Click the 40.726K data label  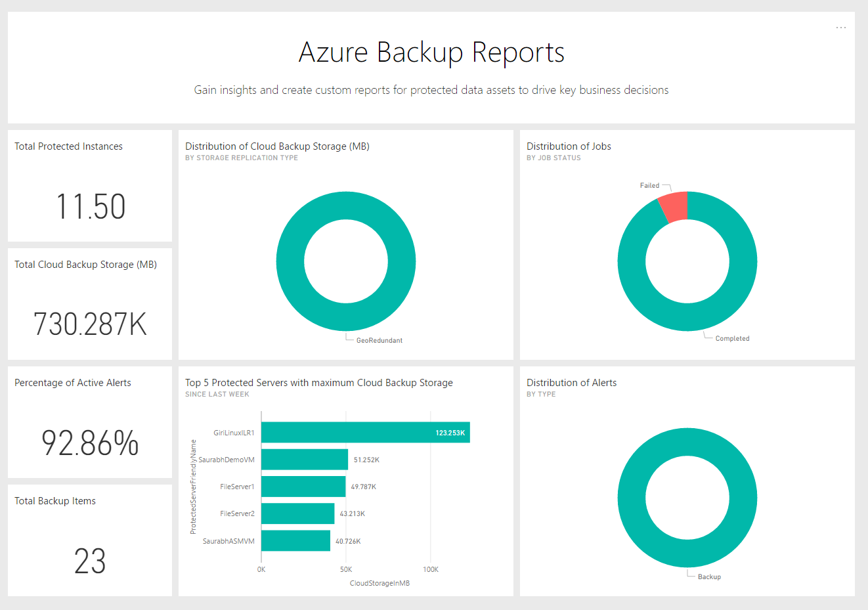click(348, 541)
